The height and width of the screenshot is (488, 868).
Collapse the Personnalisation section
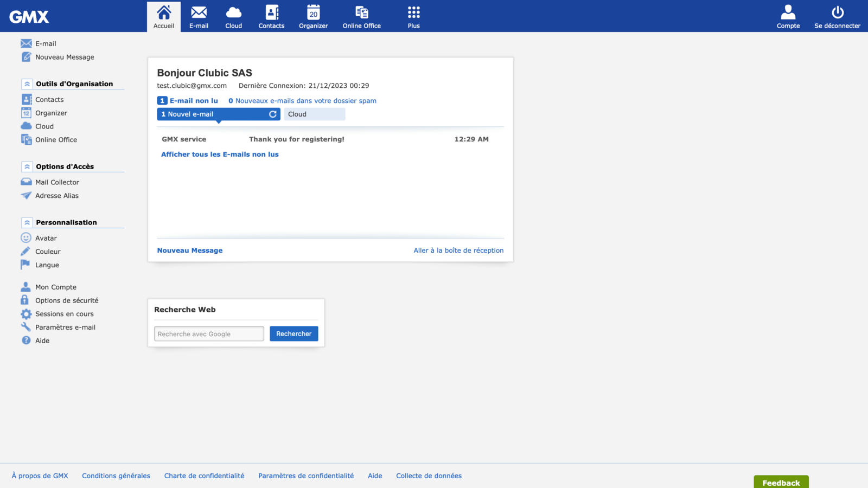point(27,222)
